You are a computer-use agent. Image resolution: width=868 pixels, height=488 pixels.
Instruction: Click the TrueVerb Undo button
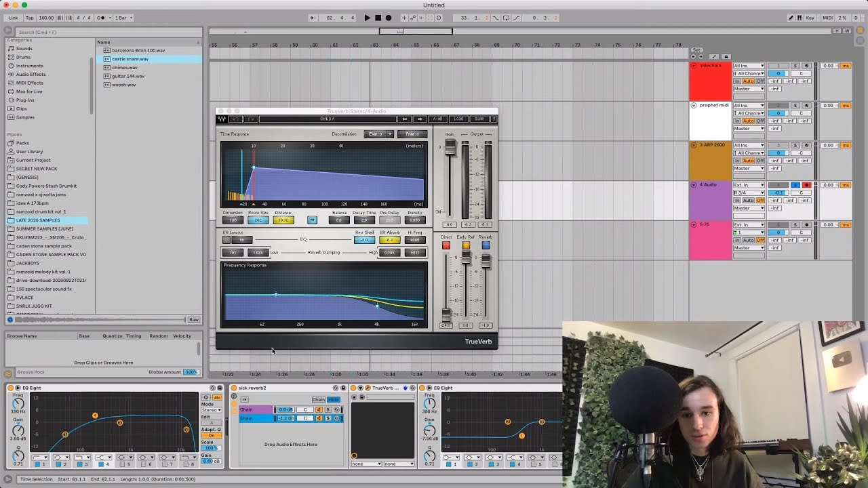(x=236, y=119)
